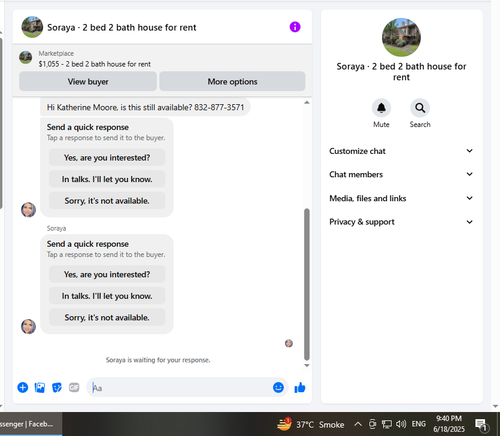Click chat title "Soraya · 2 bed 2 bath house for rent"
The width and height of the screenshot is (500, 436).
(x=122, y=27)
